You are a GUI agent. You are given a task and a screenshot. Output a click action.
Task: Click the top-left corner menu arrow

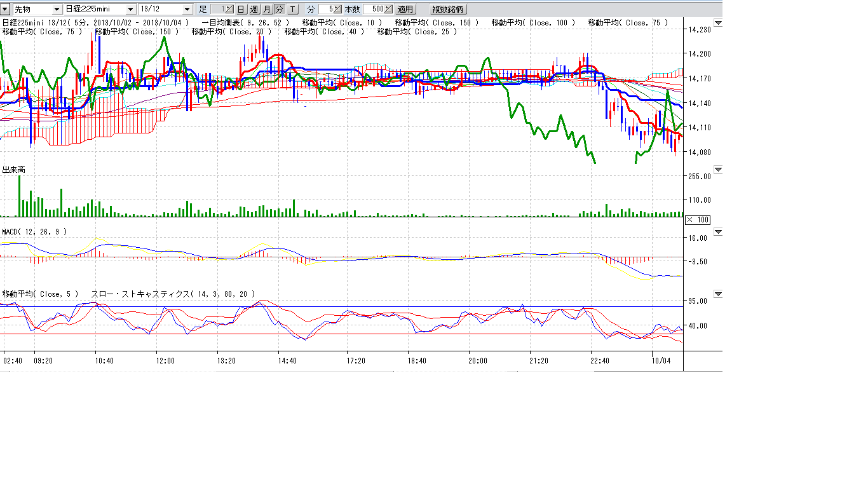tap(5, 10)
